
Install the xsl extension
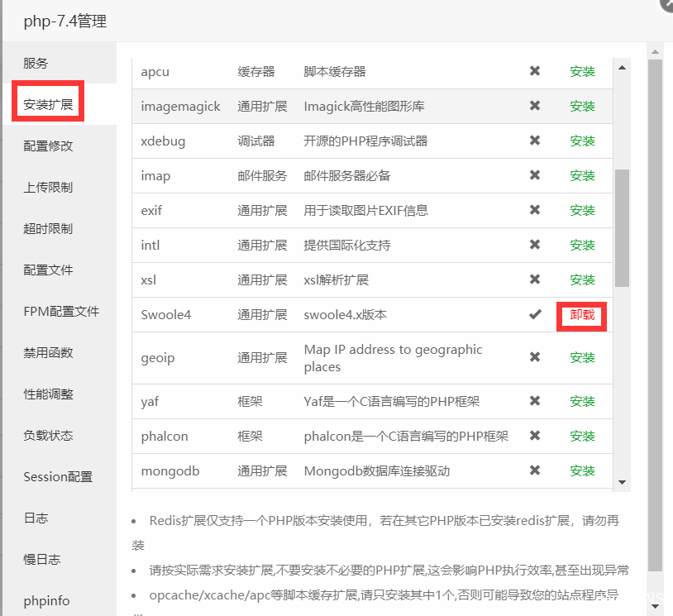(582, 279)
